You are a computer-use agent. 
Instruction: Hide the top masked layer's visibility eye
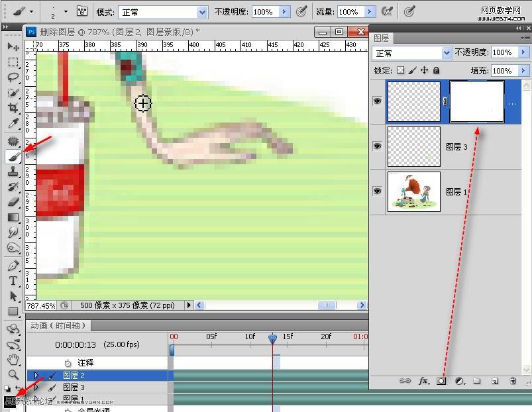coord(377,101)
